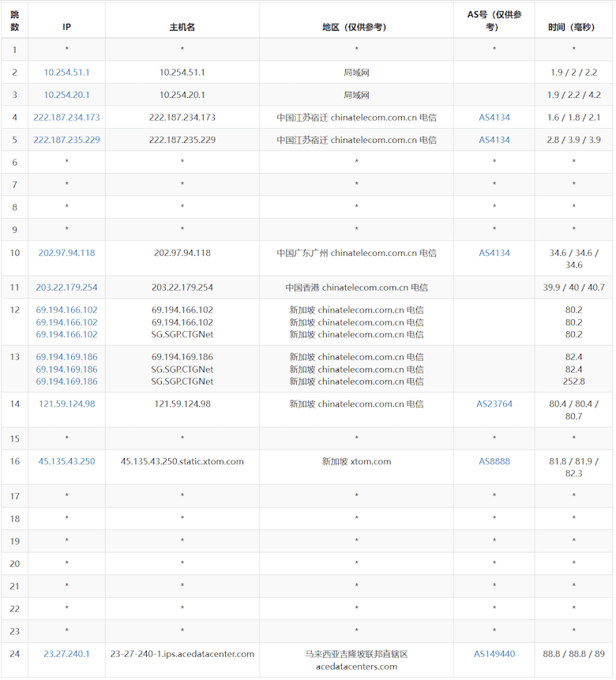The height and width of the screenshot is (680, 616).
Task: Open the blue 10.254.51.1 IP link
Action: (66, 73)
